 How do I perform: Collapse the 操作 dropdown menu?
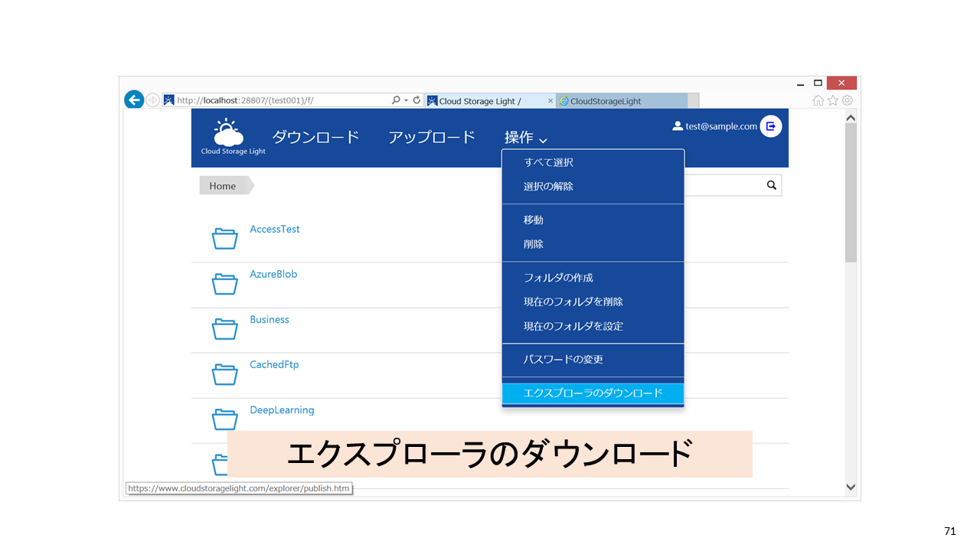point(525,138)
